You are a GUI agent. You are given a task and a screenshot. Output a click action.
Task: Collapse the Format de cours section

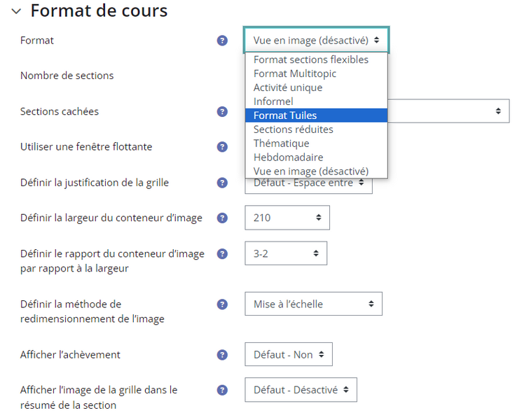coord(16,11)
